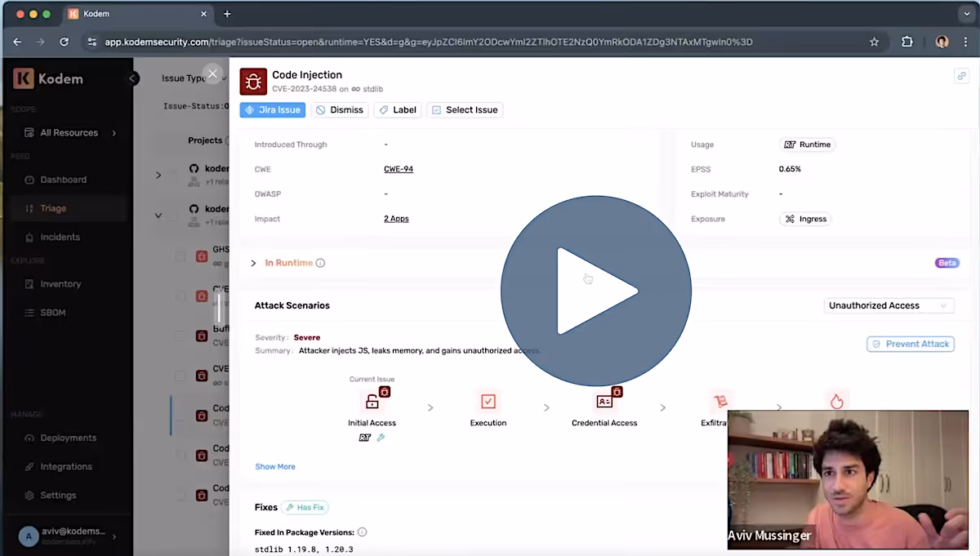Image resolution: width=980 pixels, height=556 pixels.
Task: Open the tab search dropdown arrow
Action: [966, 14]
